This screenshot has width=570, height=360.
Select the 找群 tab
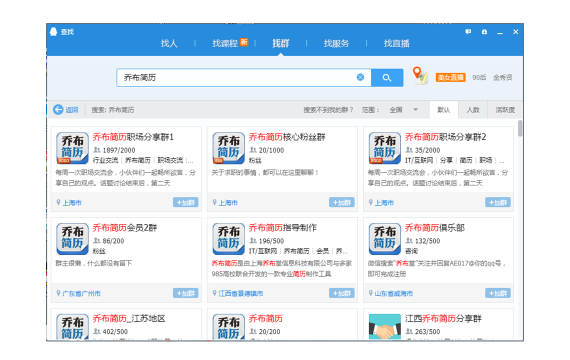click(281, 44)
